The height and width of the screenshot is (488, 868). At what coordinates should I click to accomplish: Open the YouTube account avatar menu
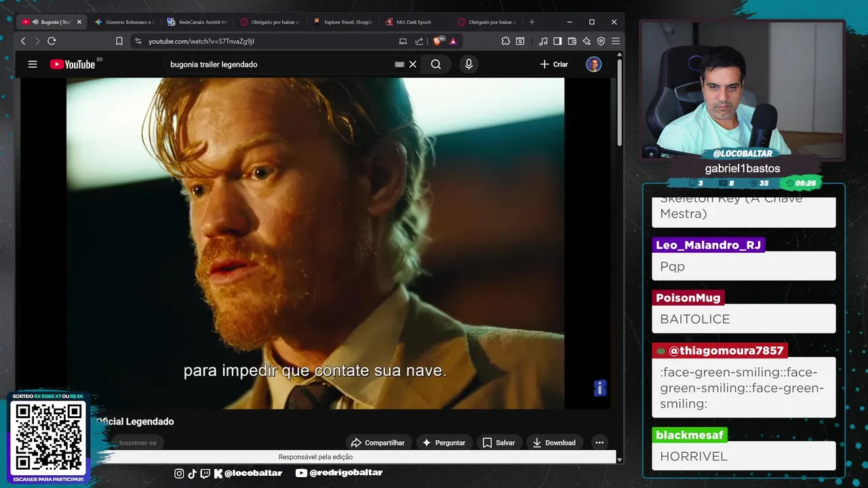593,64
